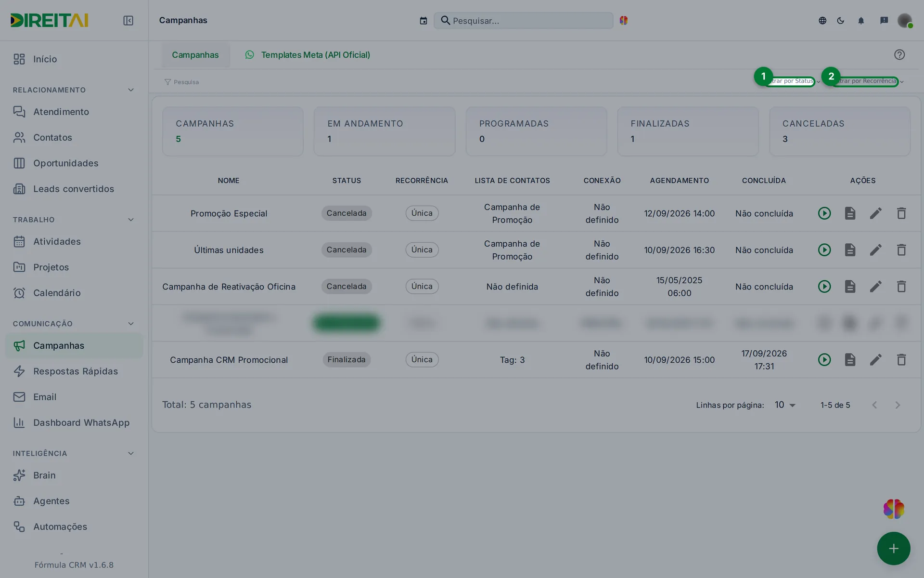Image resolution: width=924 pixels, height=578 pixels.
Task: Open the feedback chat icon
Action: [884, 20]
